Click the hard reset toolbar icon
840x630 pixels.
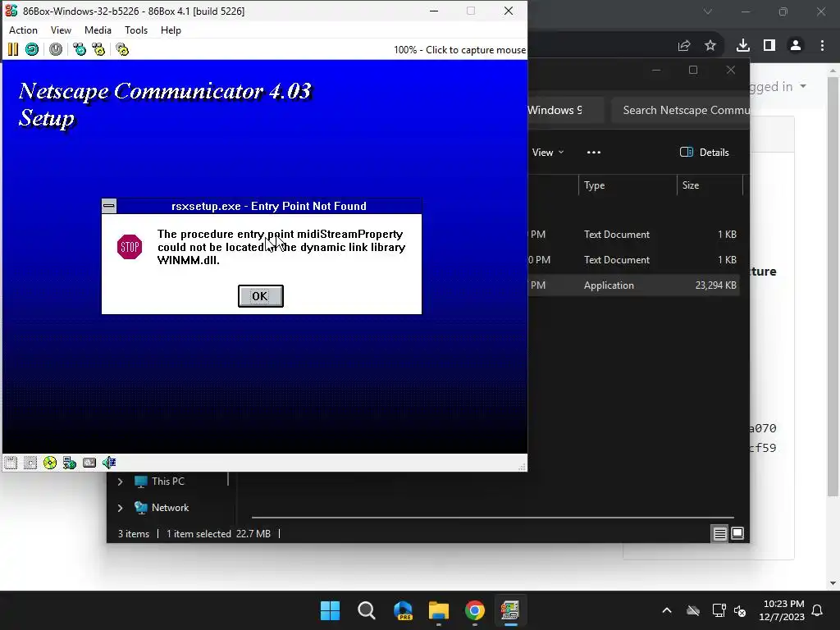tap(32, 50)
